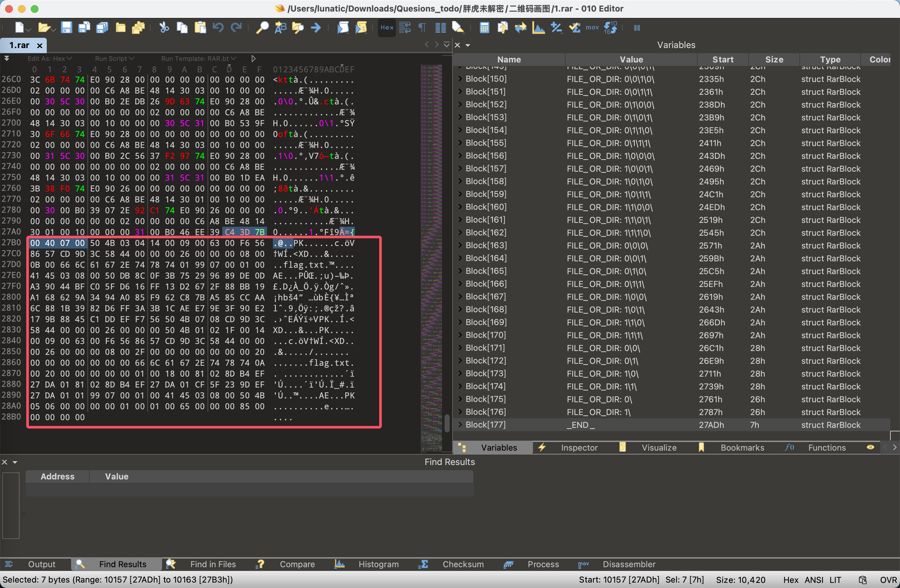Click the mov Disassembler toolbar icon

click(x=592, y=28)
